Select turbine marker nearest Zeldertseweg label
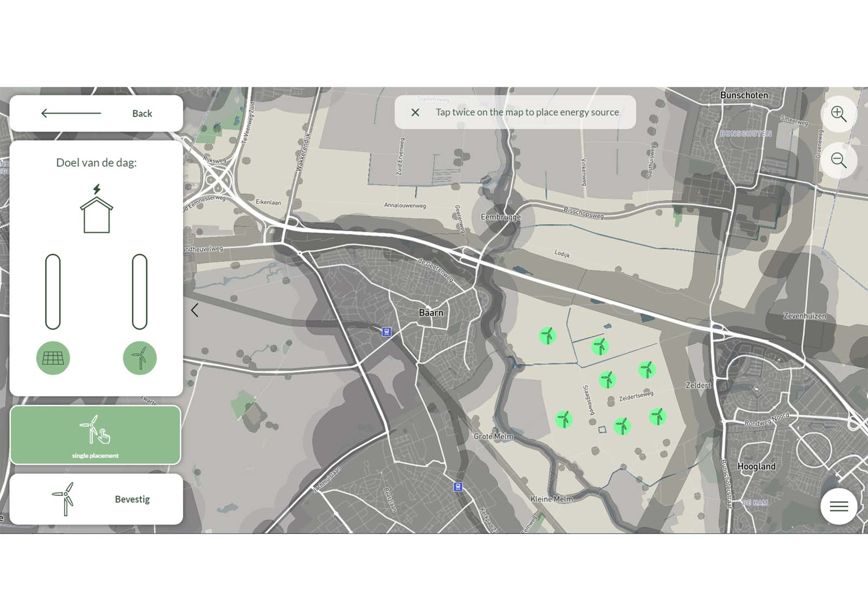The height and width of the screenshot is (614, 868). pos(647,370)
